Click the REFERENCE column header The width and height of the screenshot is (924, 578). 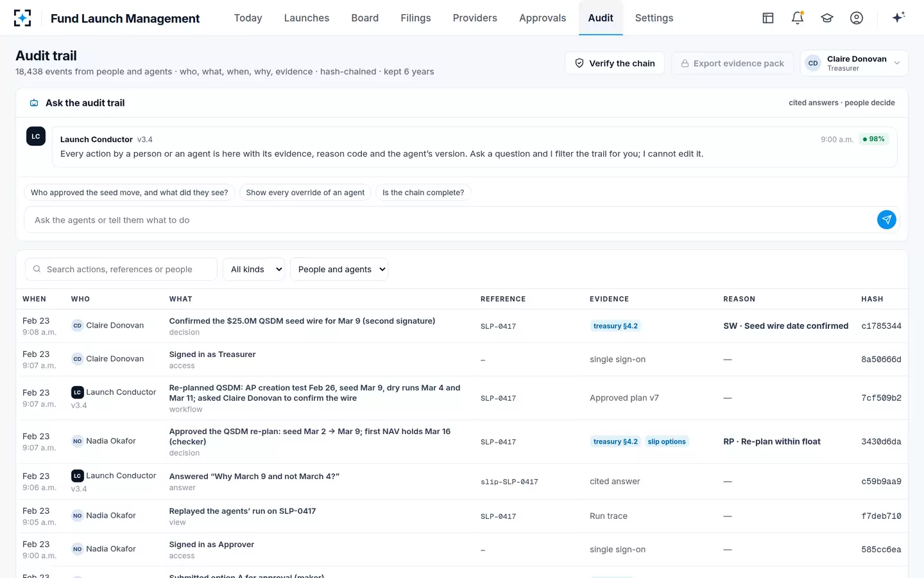[x=503, y=299]
